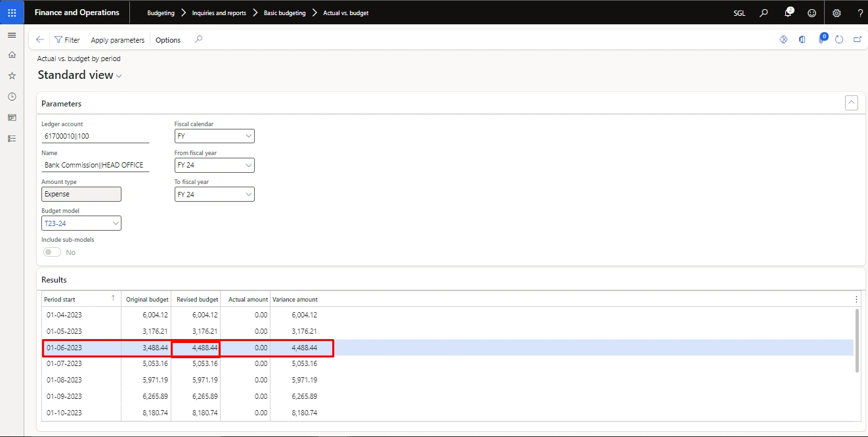The image size is (868, 437).
Task: Open in Office icon in toolbar
Action: tap(802, 40)
